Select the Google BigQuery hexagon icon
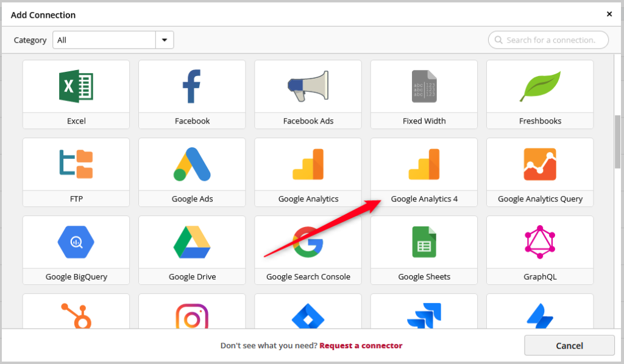Image resolution: width=624 pixels, height=364 pixels. [76, 242]
